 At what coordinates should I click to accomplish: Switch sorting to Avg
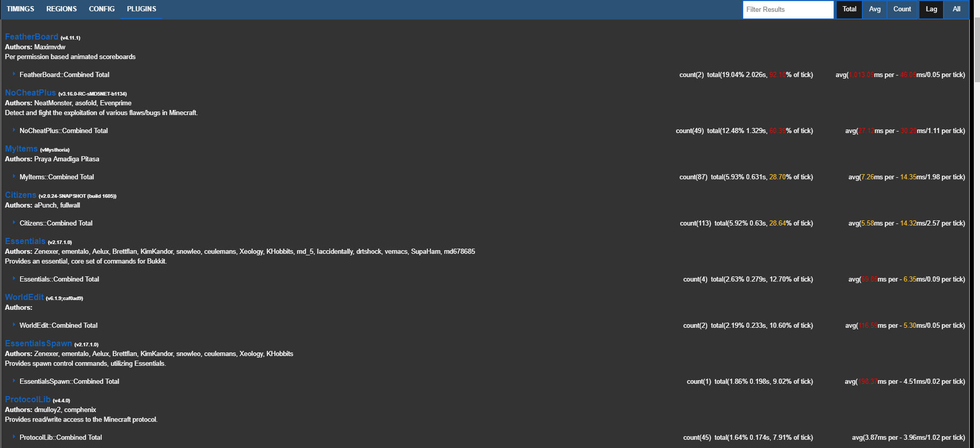875,9
